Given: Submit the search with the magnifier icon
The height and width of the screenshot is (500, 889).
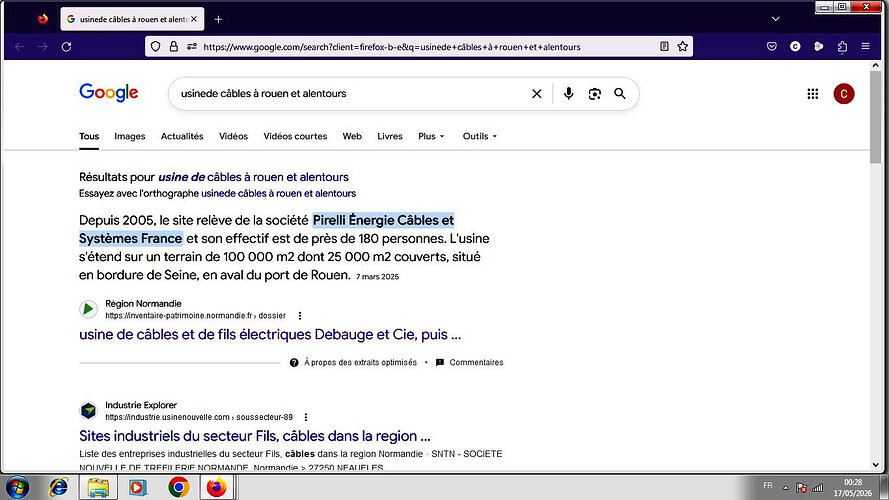Looking at the screenshot, I should [620, 94].
